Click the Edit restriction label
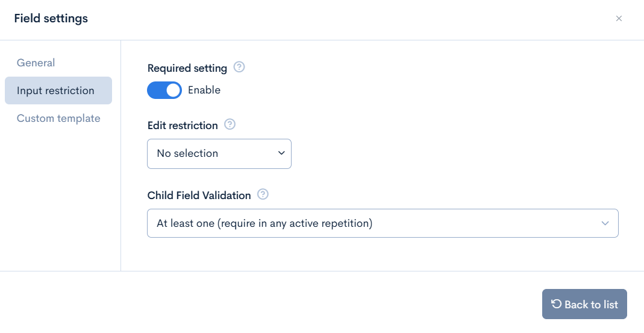The image size is (644, 333). 183,125
